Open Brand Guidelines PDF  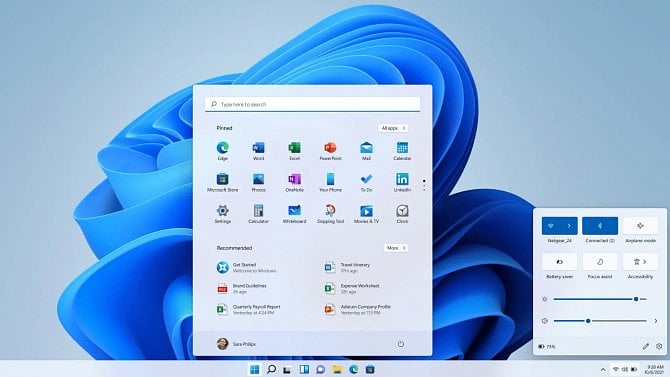point(242,289)
